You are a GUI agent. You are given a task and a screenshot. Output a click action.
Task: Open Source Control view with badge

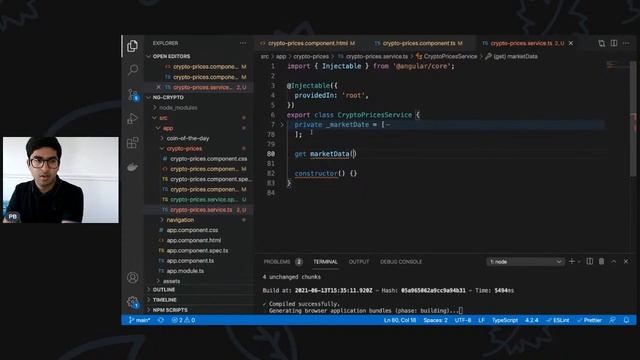133,95
